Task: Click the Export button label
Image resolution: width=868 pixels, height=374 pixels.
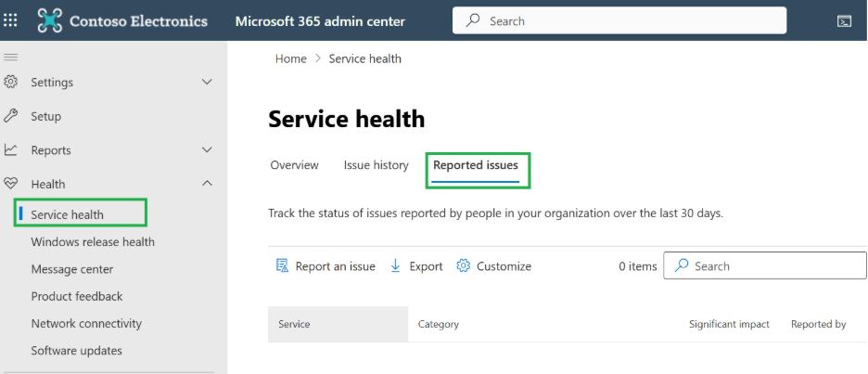Action: pos(427,266)
